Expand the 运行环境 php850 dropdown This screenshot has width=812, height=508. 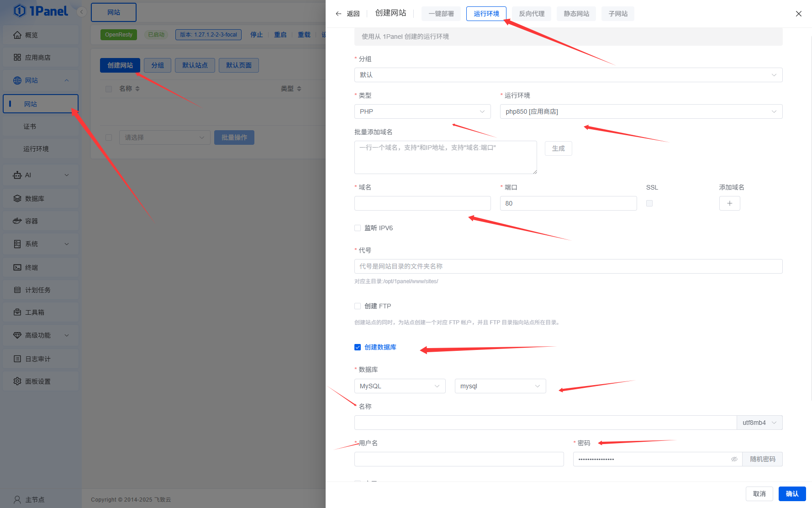coord(641,111)
